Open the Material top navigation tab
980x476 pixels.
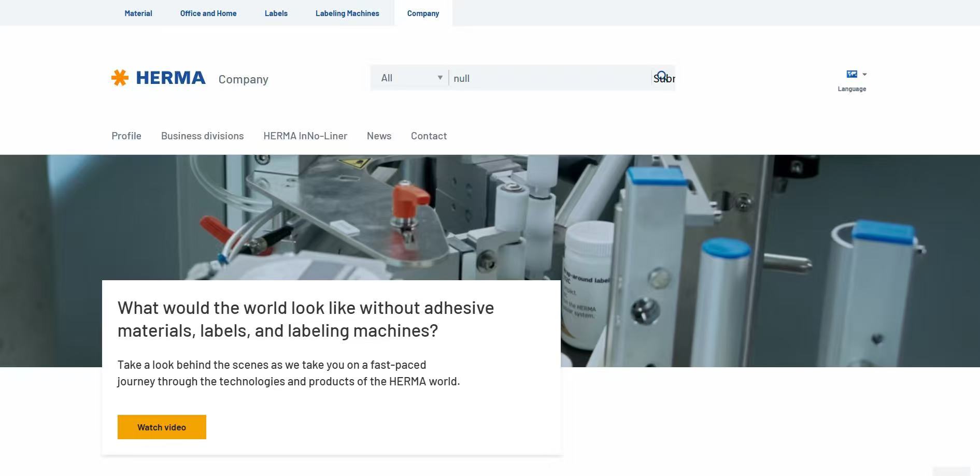click(138, 13)
